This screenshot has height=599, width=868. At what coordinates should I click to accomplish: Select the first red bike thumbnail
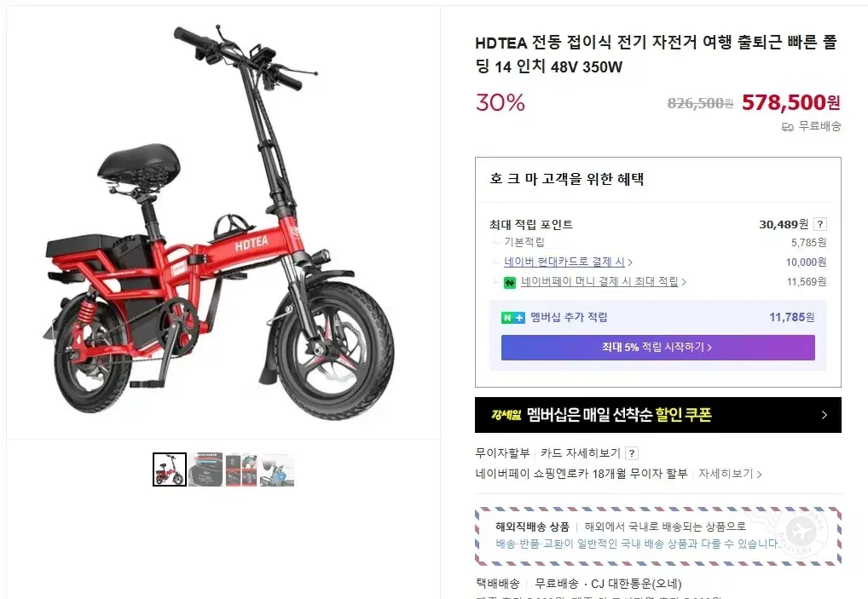pos(170,469)
